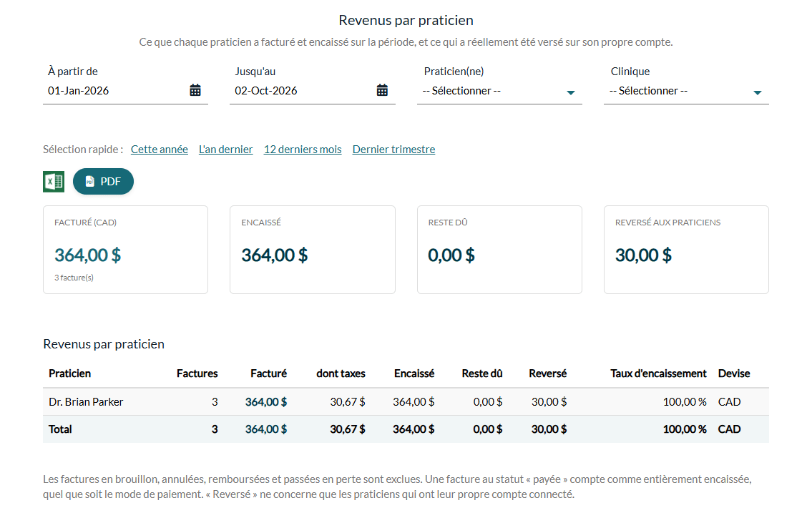Click the Reversé column header
The height and width of the screenshot is (513, 812).
(548, 373)
